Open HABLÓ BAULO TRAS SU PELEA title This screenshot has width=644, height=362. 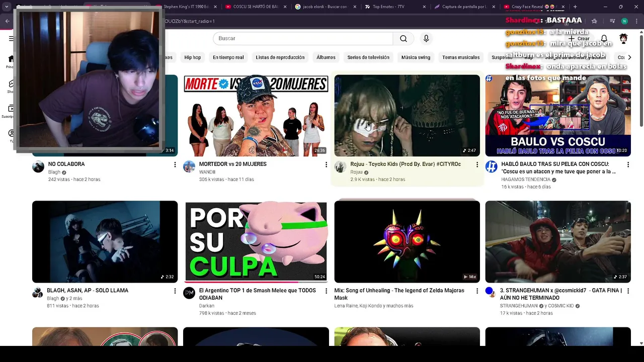(558, 168)
